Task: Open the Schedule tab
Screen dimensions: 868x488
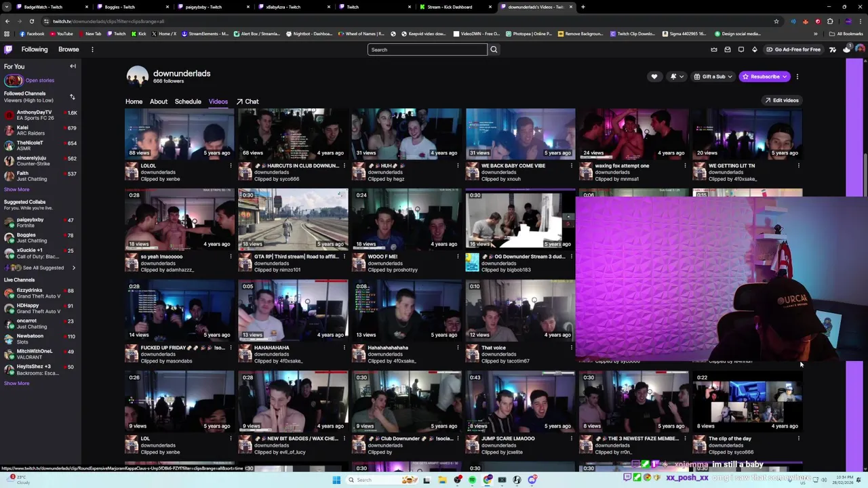Action: pyautogui.click(x=188, y=102)
